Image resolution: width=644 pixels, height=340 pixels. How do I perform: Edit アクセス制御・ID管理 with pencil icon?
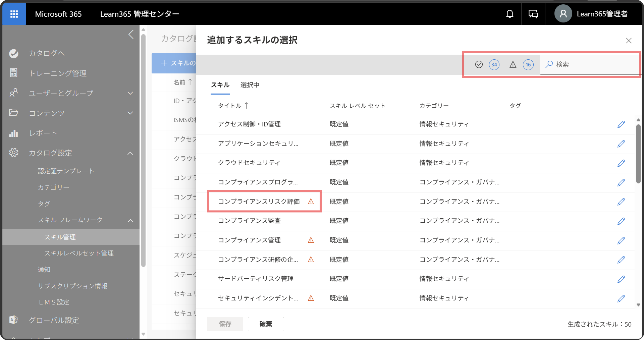(x=621, y=124)
